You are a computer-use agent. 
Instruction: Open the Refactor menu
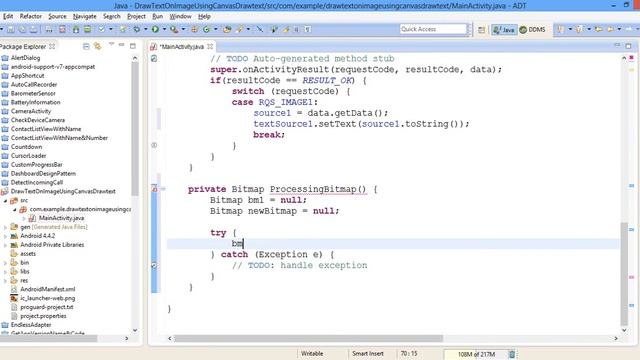point(31,16)
